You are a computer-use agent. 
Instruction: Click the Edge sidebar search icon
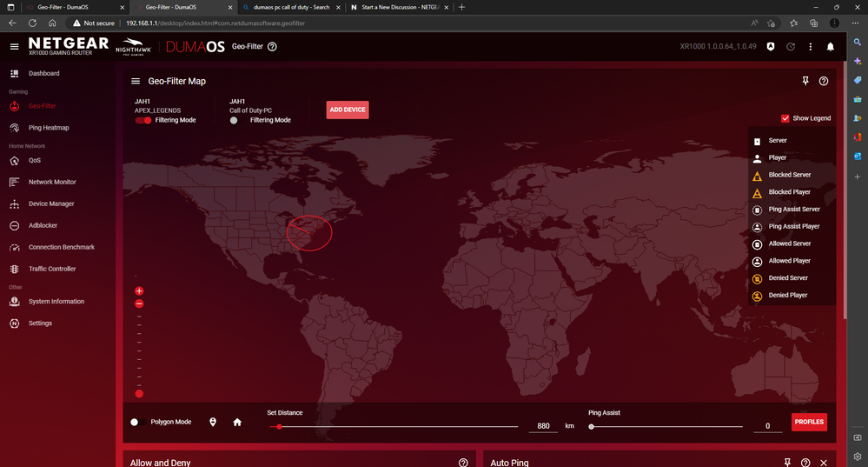click(858, 42)
